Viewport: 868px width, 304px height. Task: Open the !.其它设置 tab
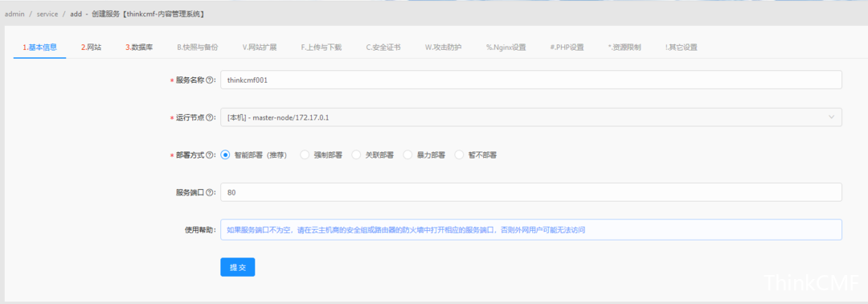click(x=681, y=47)
